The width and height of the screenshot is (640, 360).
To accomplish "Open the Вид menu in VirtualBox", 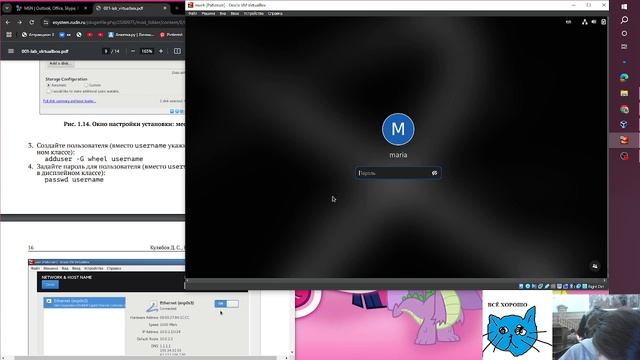I will pyautogui.click(x=223, y=13).
